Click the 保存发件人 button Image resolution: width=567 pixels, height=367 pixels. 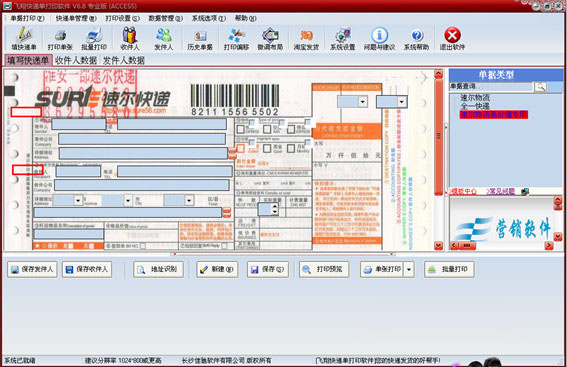[32, 269]
